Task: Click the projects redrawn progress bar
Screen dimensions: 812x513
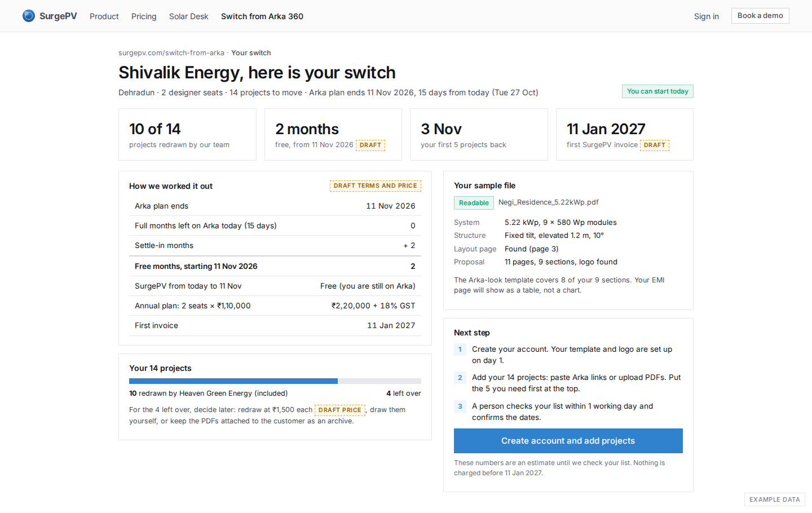Action: click(x=275, y=381)
